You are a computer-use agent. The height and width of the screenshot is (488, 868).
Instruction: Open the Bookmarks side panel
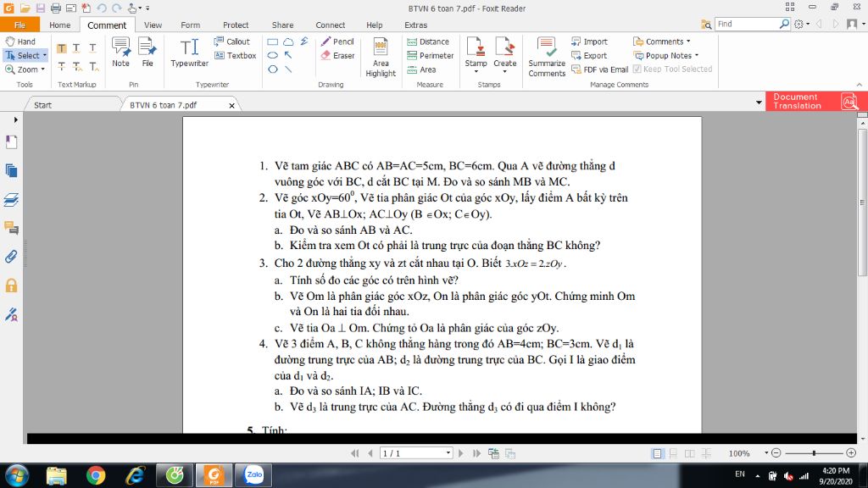tap(11, 142)
